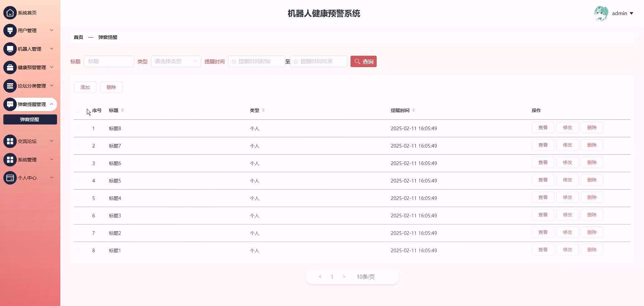The width and height of the screenshot is (644, 306).
Task: Click the 系统管理 grid icon
Action: pos(10,160)
